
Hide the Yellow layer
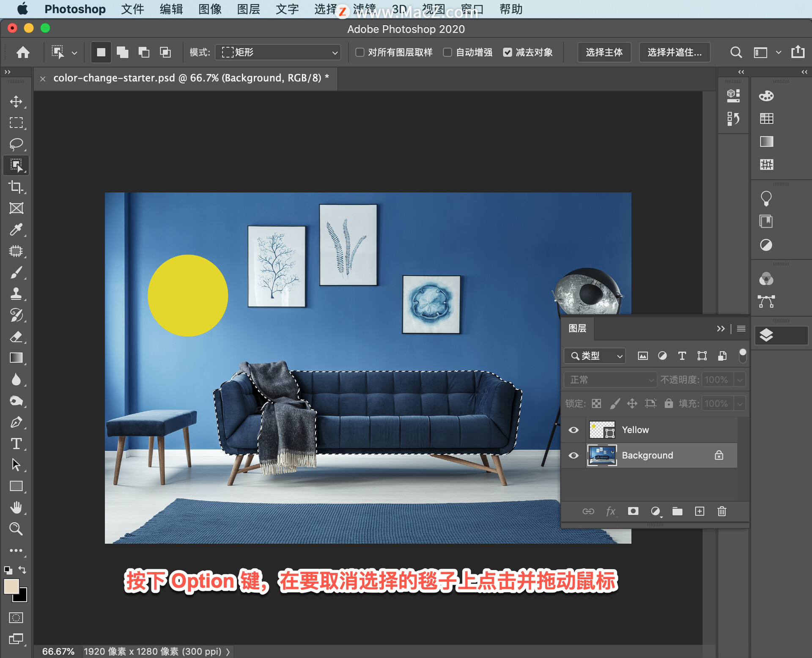pyautogui.click(x=573, y=430)
